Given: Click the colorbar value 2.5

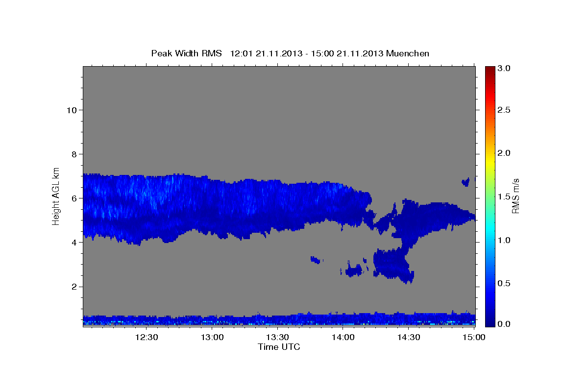Looking at the screenshot, I should (504, 110).
